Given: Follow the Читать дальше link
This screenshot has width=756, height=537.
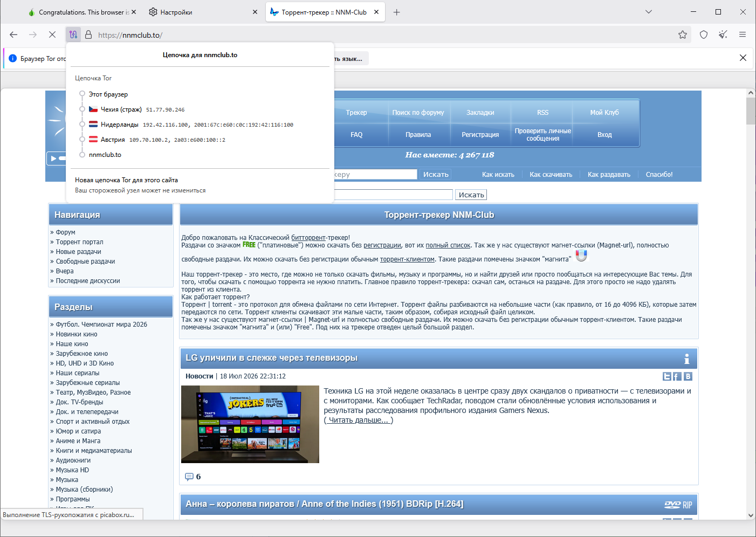Looking at the screenshot, I should tap(359, 421).
